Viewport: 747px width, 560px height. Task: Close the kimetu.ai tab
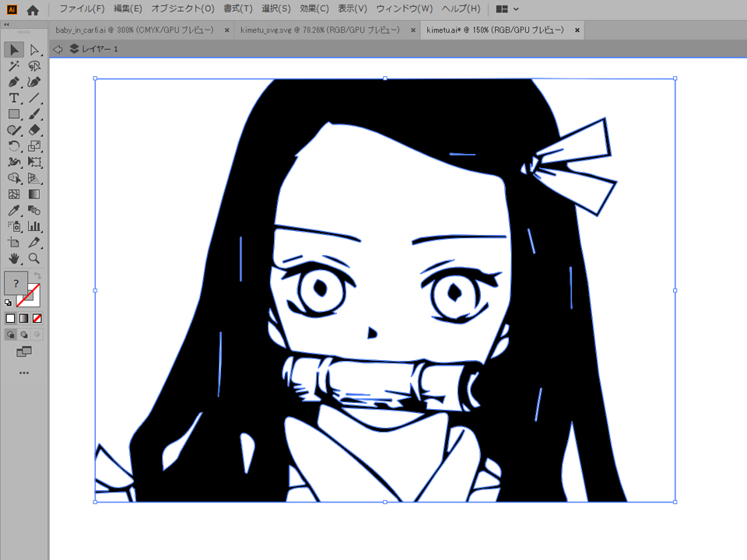pos(577,30)
